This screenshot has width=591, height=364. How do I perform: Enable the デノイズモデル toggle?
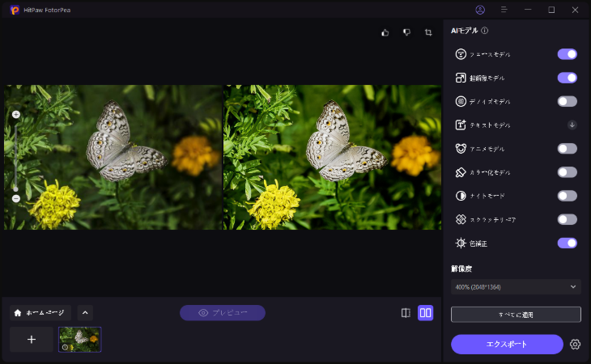coord(567,101)
